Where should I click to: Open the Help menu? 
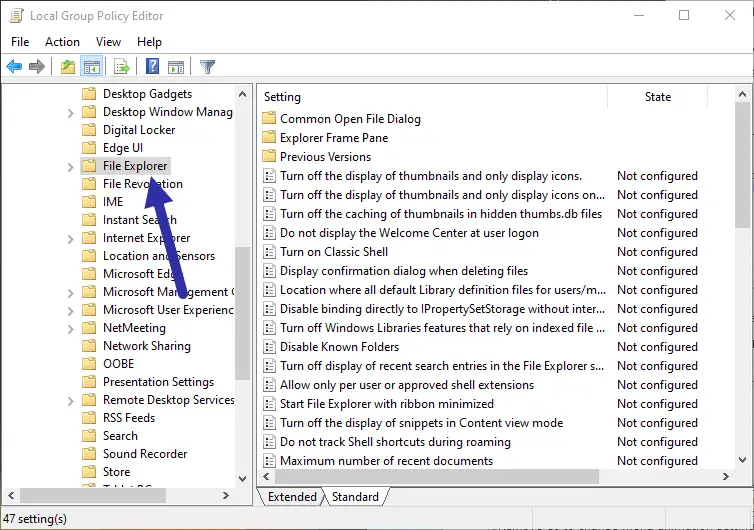[x=149, y=42]
